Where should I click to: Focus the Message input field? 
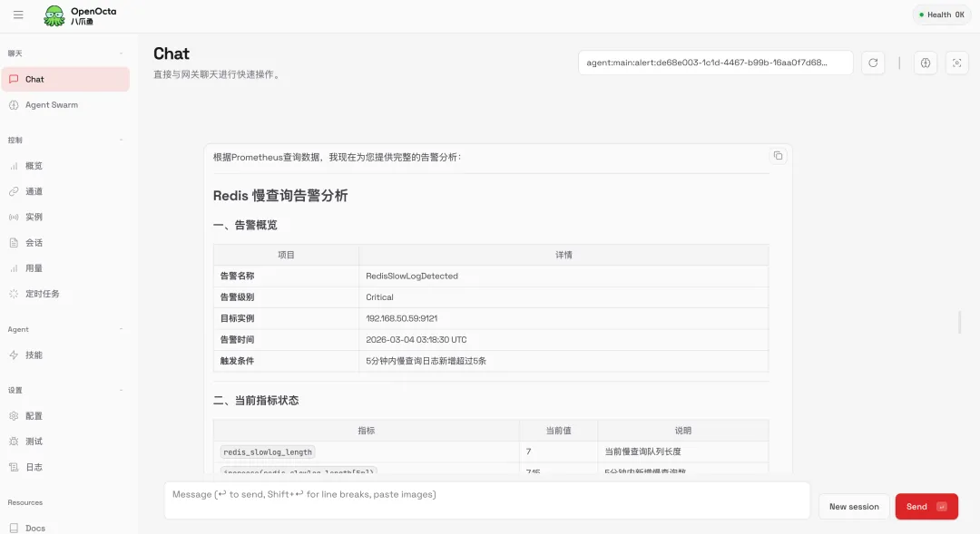pyautogui.click(x=486, y=500)
